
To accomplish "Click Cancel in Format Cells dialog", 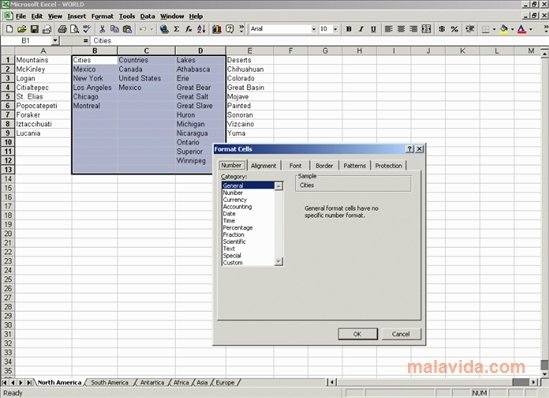I will 401,334.
